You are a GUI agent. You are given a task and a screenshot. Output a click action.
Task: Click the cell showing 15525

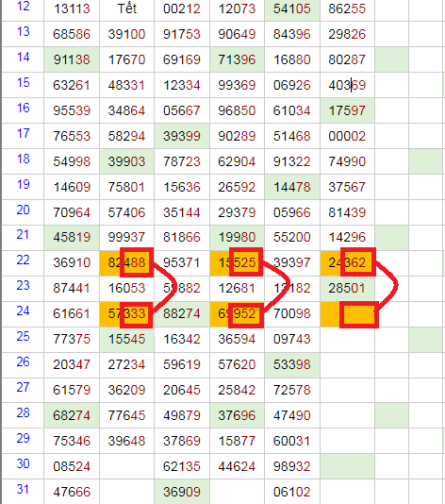(237, 263)
